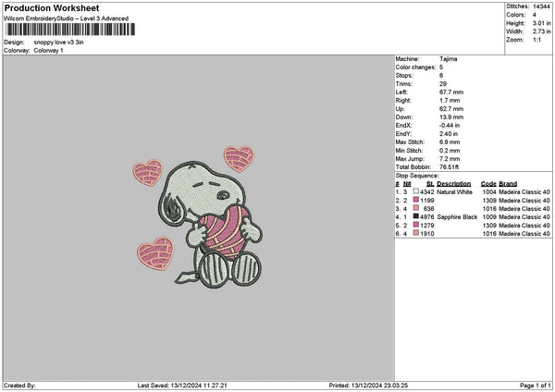Click the Height value '3.01 in'

click(542, 23)
